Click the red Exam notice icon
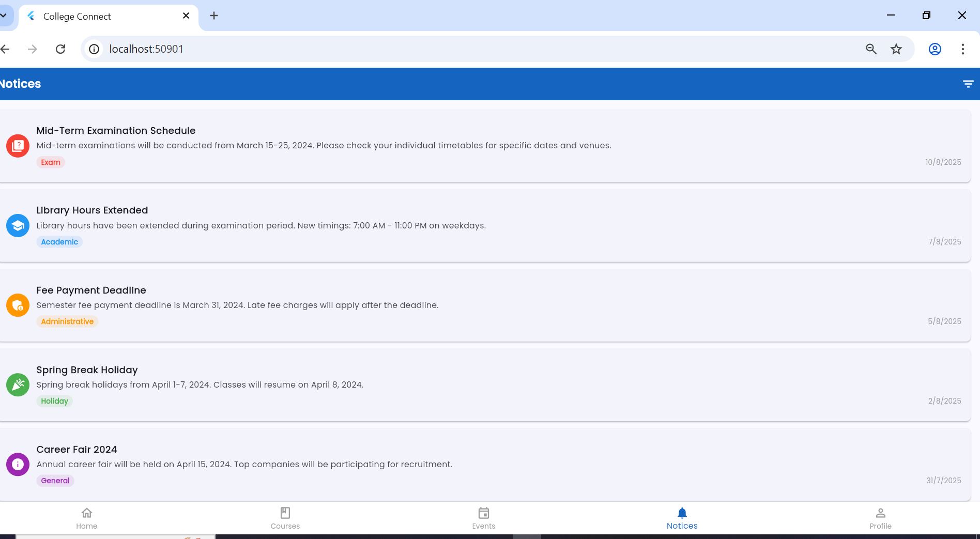980x539 pixels. coord(18,146)
